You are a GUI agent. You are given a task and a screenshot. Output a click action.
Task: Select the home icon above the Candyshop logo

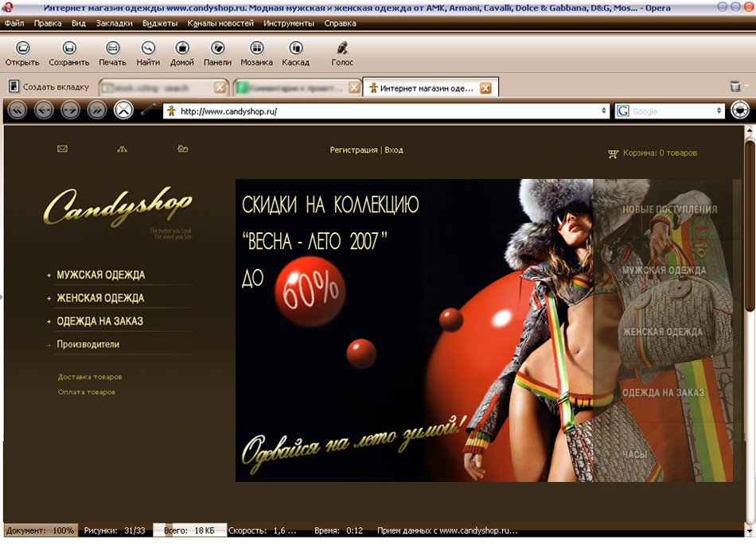click(182, 150)
